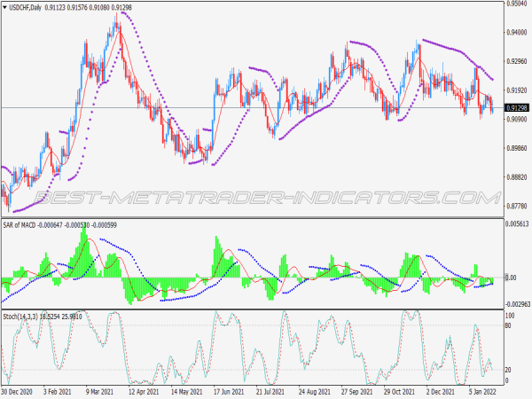532x399 pixels.
Task: Click the 2 Dec 2021 date label
Action: [x=441, y=392]
